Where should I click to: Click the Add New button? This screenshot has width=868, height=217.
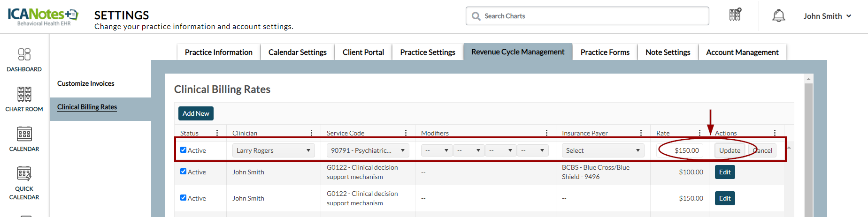point(196,113)
